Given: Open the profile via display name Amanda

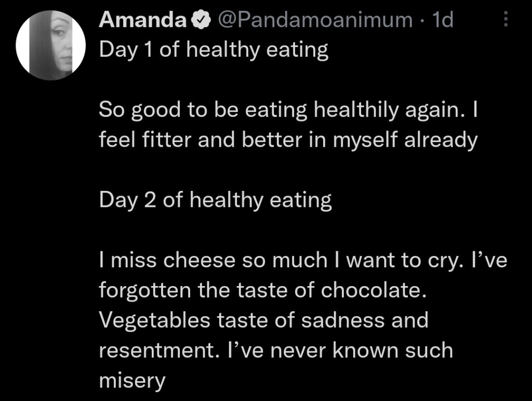Looking at the screenshot, I should pos(142,20).
